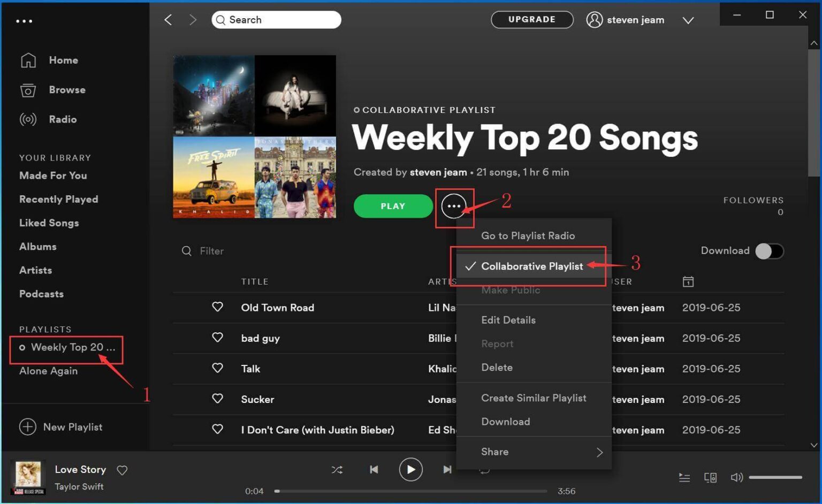Open the three-dot app menu top-left

(x=24, y=21)
